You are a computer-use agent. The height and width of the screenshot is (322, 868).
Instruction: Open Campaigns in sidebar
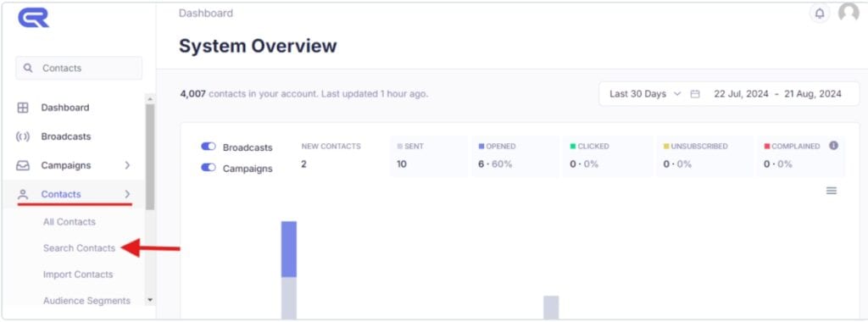pyautogui.click(x=66, y=165)
